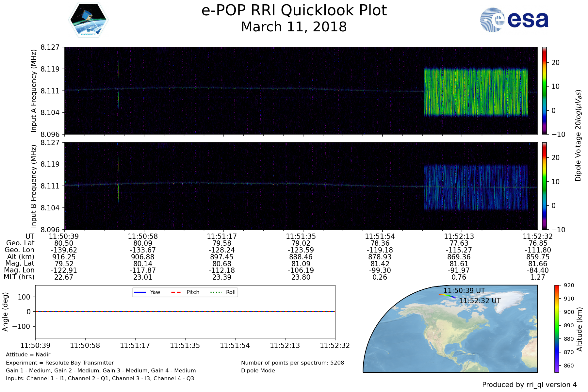Select the Input A dipole voltage colorbar

pos(545,90)
